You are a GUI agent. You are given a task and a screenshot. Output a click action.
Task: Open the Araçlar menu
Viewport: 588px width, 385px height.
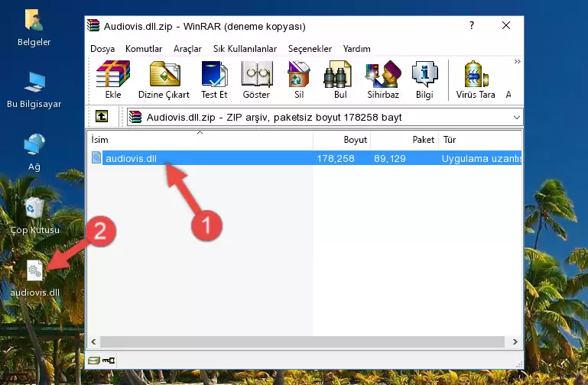187,49
